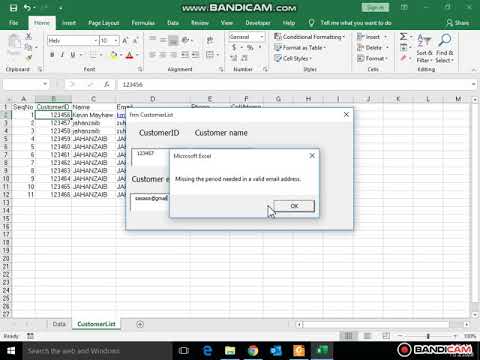
Task: Apply the yellow fill color
Action: pyautogui.click(x=113, y=55)
